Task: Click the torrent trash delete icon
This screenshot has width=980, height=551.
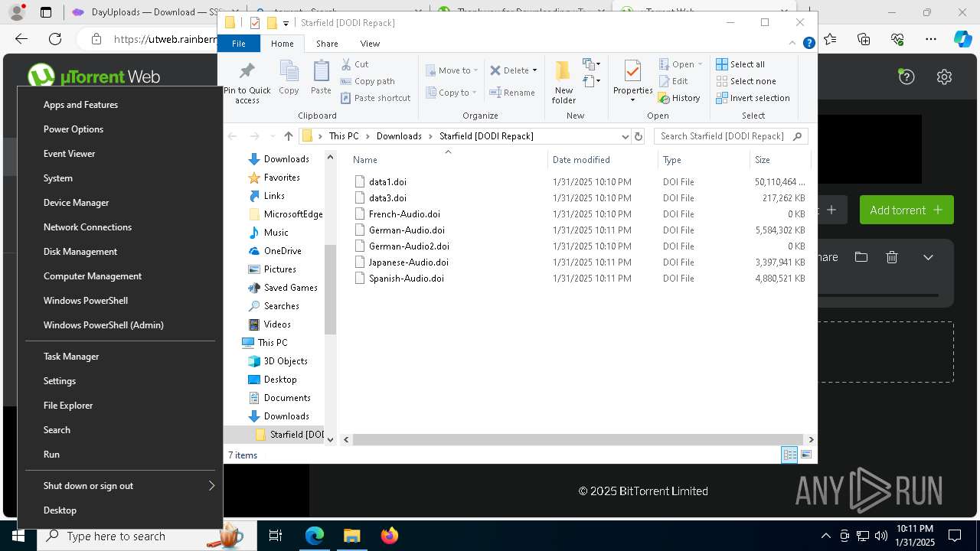Action: (891, 257)
